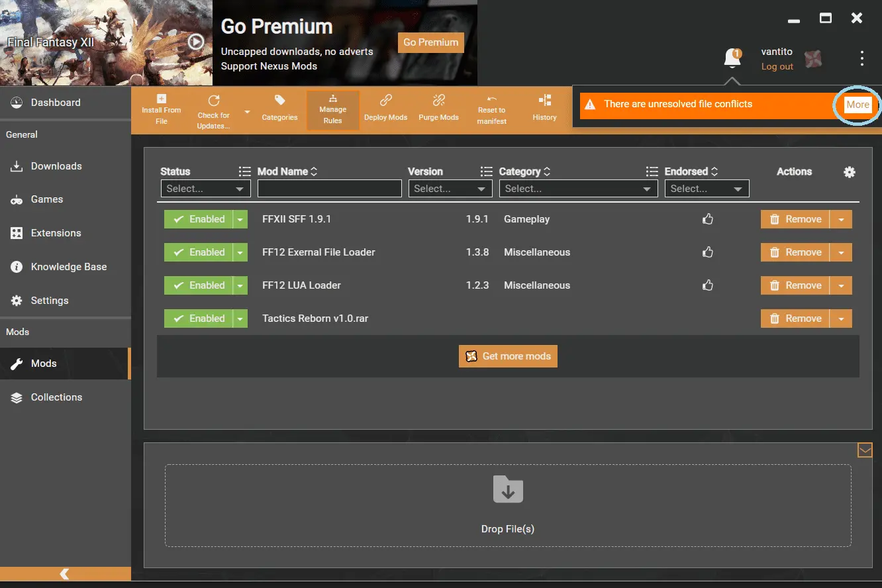Toggle Enabled for FF12 LUA Loader
The width and height of the screenshot is (882, 588).
(x=199, y=285)
